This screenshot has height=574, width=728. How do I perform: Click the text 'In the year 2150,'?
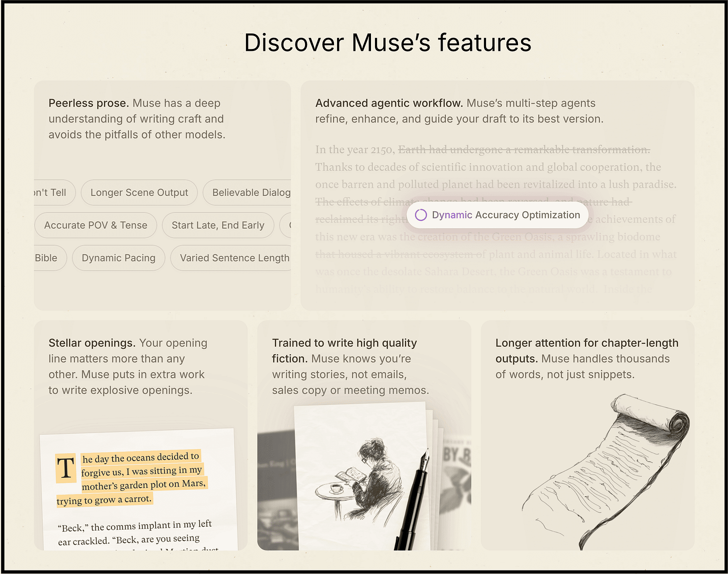click(x=355, y=149)
